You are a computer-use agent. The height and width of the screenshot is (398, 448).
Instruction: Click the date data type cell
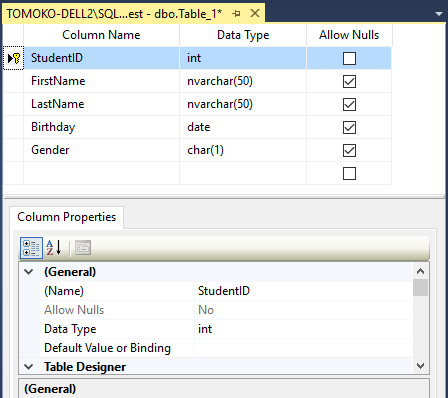coord(243,127)
